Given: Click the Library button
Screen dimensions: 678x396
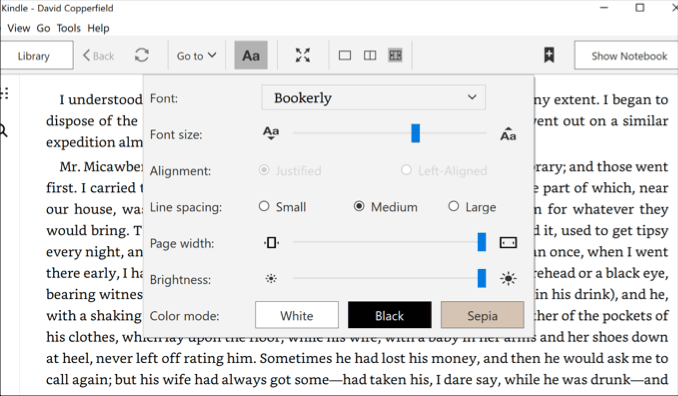Looking at the screenshot, I should [x=35, y=55].
